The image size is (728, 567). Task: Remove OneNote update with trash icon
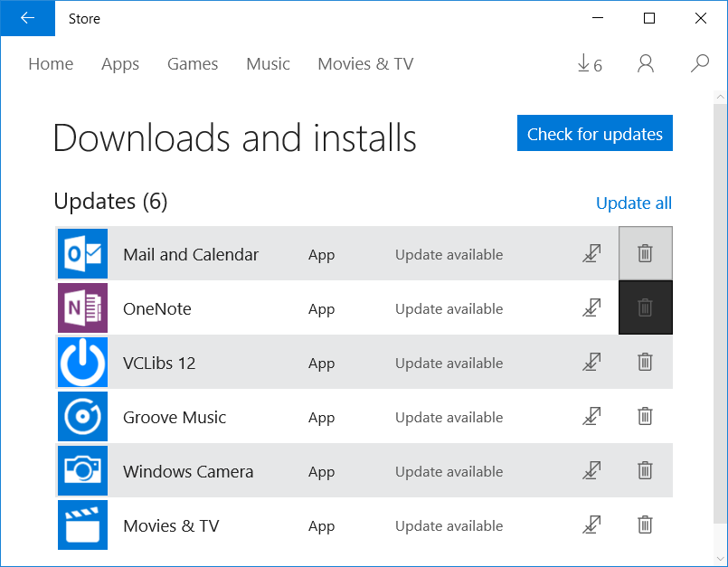(x=645, y=307)
